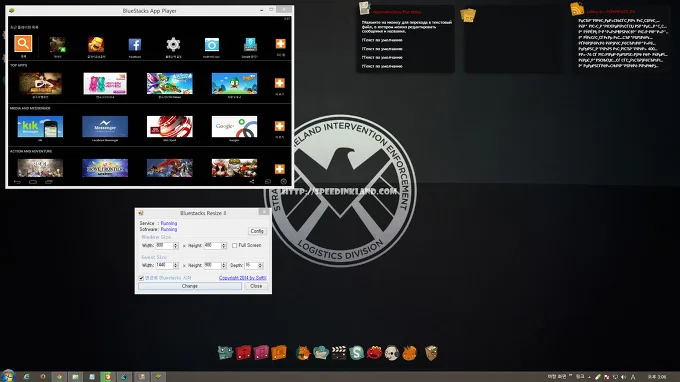680x382 pixels.
Task: Uncheck the Bluestacks auto-start checkbox
Action: pyautogui.click(x=141, y=278)
